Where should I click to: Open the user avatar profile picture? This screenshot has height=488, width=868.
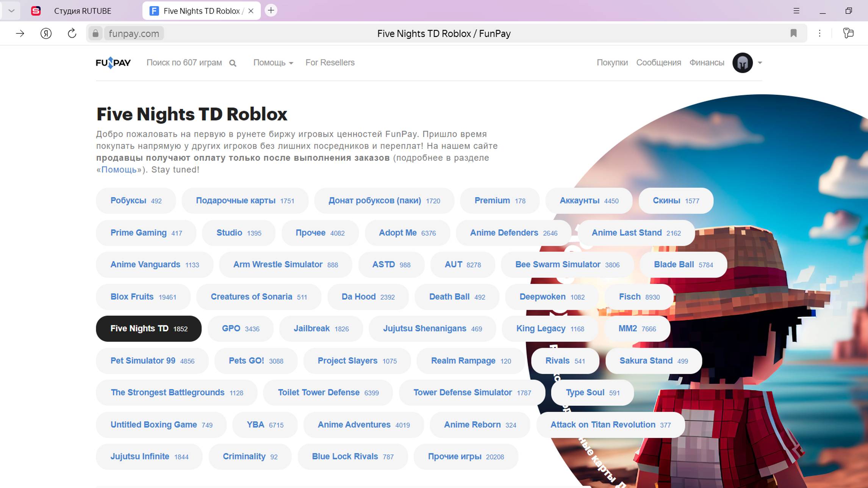(742, 63)
